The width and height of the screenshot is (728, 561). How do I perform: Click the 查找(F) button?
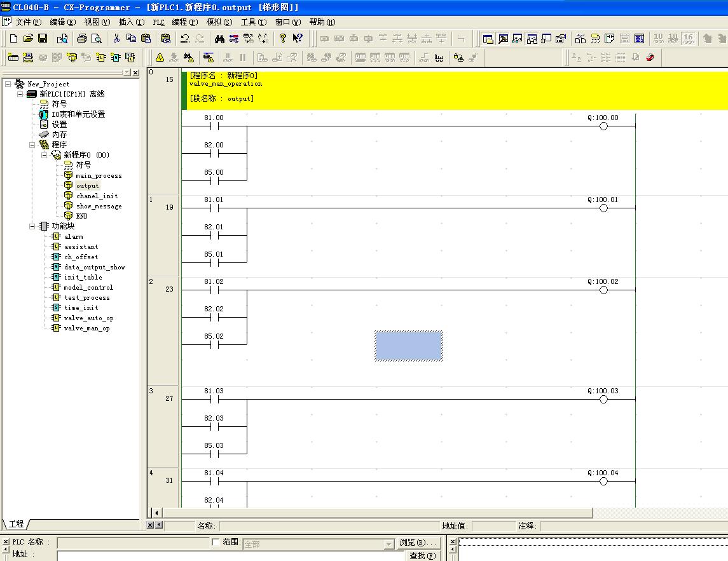pos(422,556)
